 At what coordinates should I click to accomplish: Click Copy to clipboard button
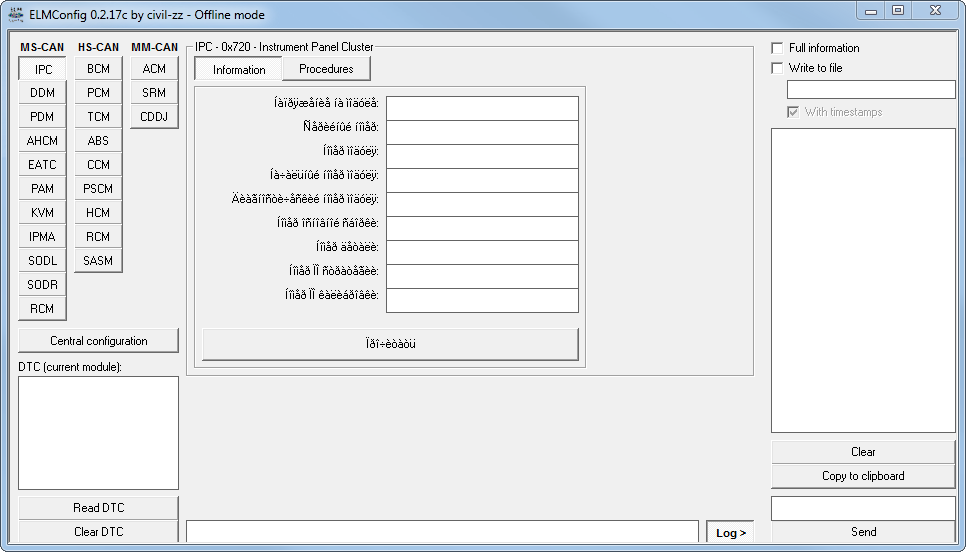coord(862,476)
